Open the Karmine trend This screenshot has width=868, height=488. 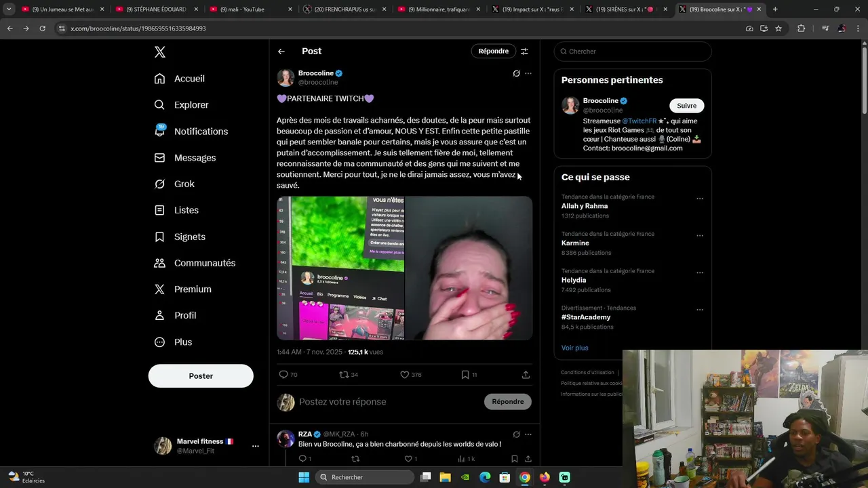575,243
